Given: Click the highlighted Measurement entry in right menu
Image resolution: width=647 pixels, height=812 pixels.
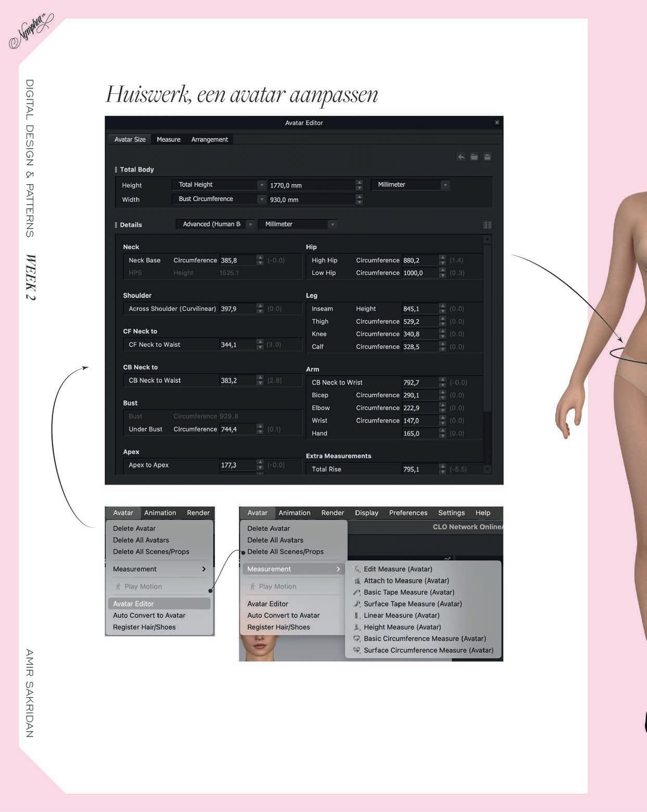Looking at the screenshot, I should 294,569.
